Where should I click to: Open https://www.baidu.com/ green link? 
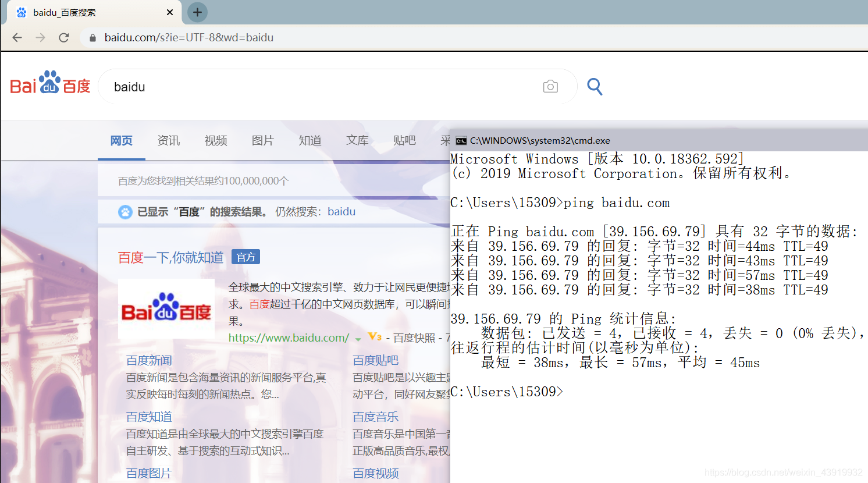(x=289, y=338)
